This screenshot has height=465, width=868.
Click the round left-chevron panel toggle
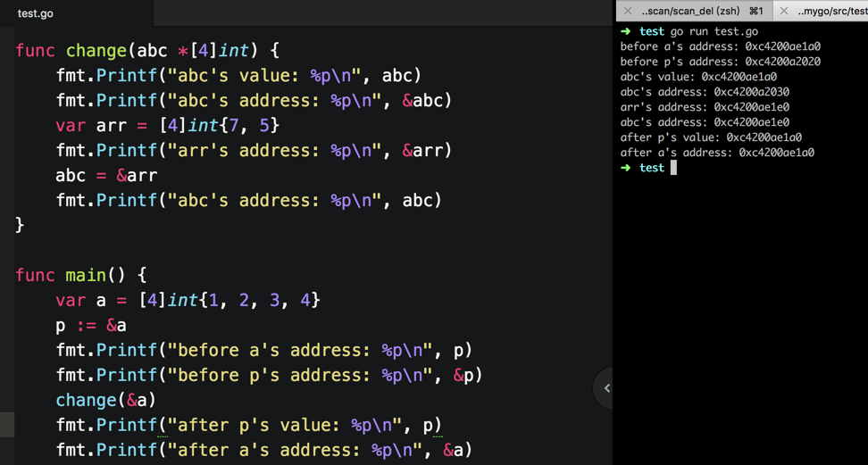coord(606,388)
